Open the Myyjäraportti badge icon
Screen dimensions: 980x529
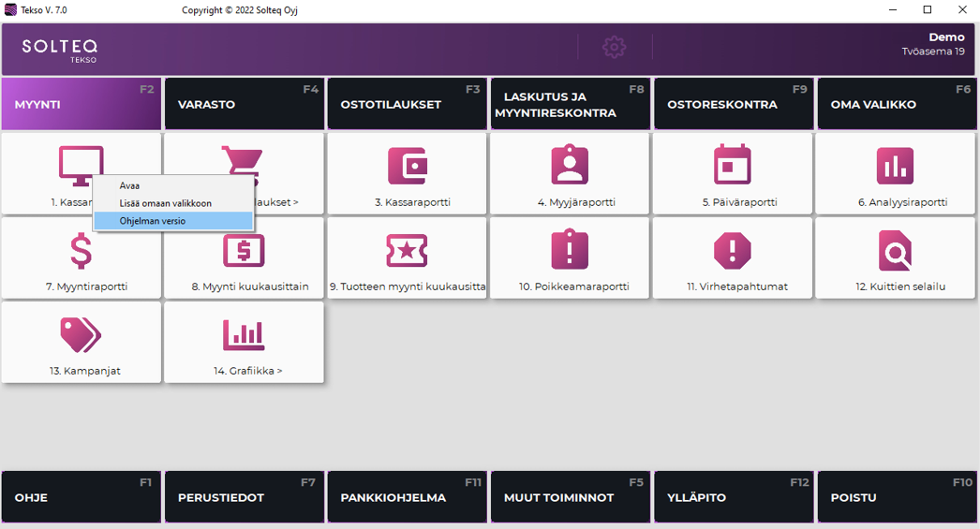pyautogui.click(x=570, y=166)
